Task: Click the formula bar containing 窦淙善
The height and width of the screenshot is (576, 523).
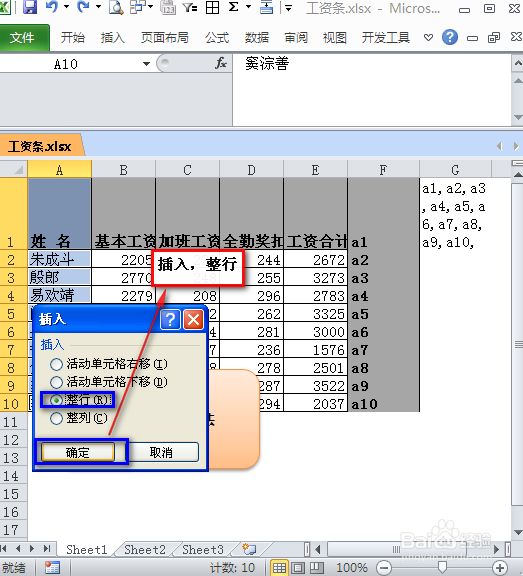Action: pos(371,90)
